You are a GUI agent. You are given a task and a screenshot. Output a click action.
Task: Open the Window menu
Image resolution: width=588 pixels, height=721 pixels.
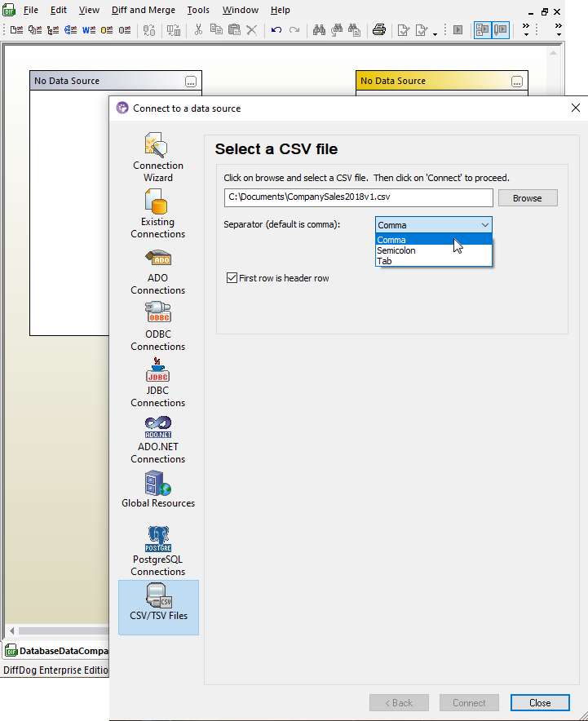click(x=240, y=10)
